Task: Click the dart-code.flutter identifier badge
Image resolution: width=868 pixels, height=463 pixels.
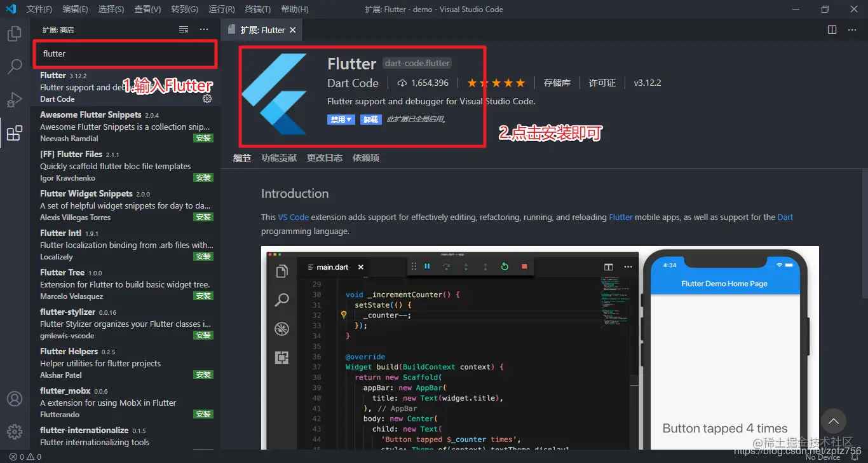Action: click(417, 63)
